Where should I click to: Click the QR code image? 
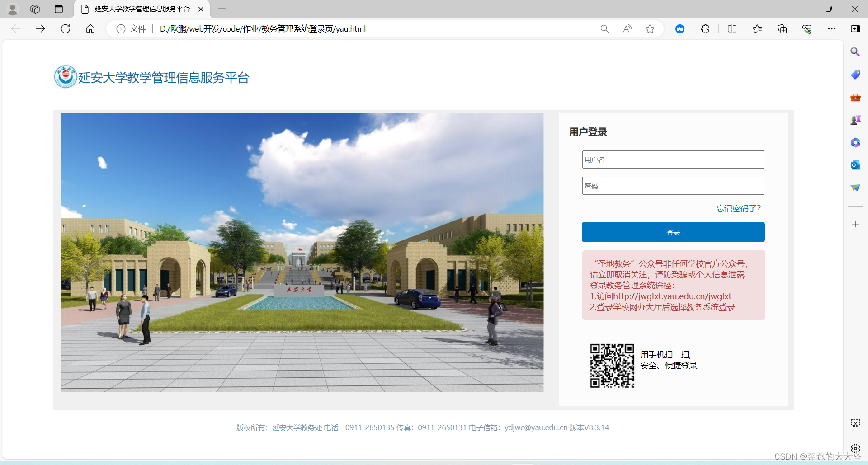[612, 366]
